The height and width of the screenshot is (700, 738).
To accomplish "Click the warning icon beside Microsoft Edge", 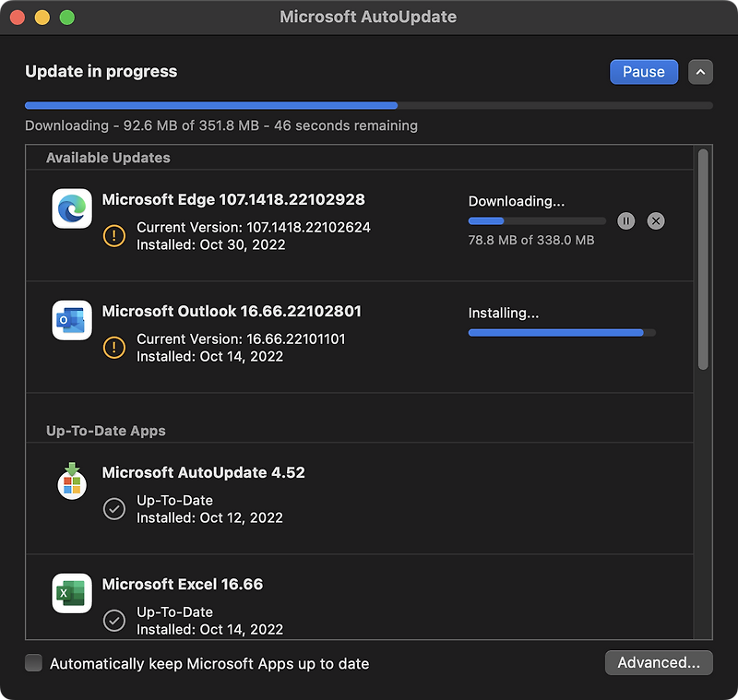I will click(x=114, y=235).
